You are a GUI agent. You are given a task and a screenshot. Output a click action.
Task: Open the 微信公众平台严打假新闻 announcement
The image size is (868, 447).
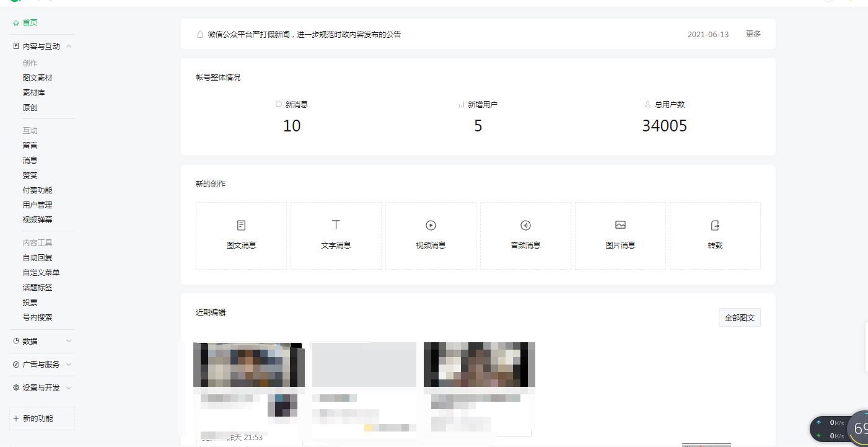tap(304, 35)
